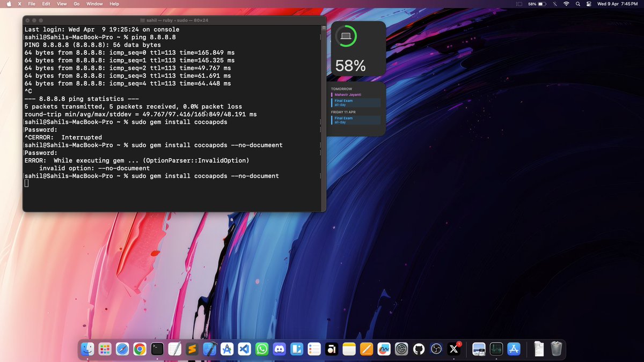This screenshot has height=362, width=644.
Task: Click the '^CERROR: Interrupted' line
Action: (63, 138)
